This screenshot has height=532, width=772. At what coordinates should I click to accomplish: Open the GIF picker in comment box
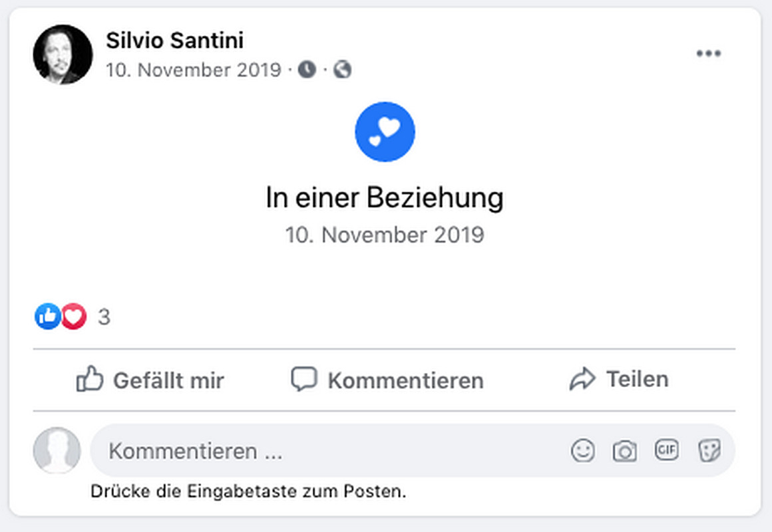666,450
